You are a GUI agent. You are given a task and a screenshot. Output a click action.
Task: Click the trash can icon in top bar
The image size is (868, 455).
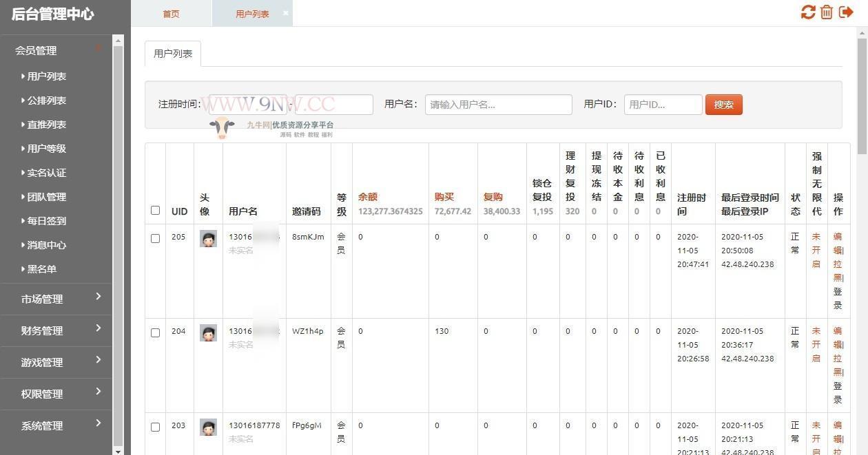[x=827, y=12]
